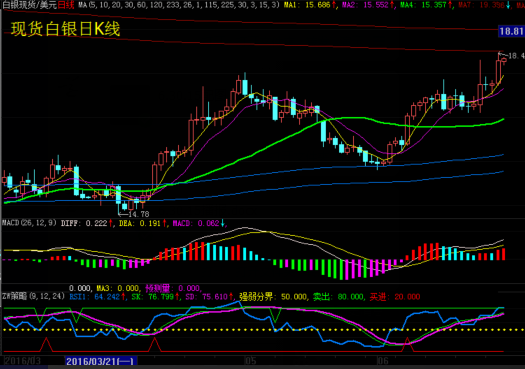Image resolution: width=525 pixels, height=369 pixels.
Task: Open the MACD(26,12,9) indicator settings label
Action: pos(29,223)
